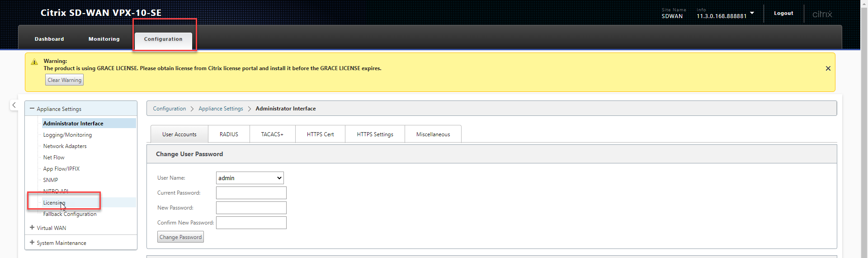This screenshot has width=868, height=258.
Task: Expand the System Maintenance tree section
Action: click(x=32, y=243)
